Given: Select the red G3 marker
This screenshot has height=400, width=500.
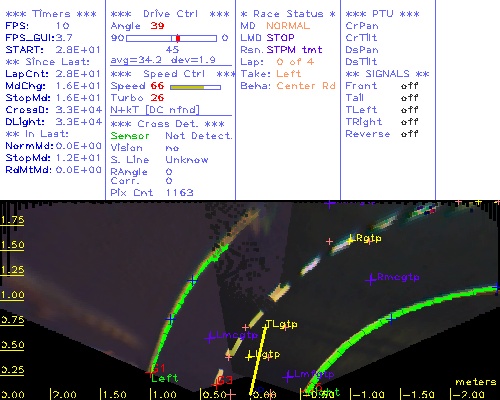Looking at the screenshot, I should [224, 380].
